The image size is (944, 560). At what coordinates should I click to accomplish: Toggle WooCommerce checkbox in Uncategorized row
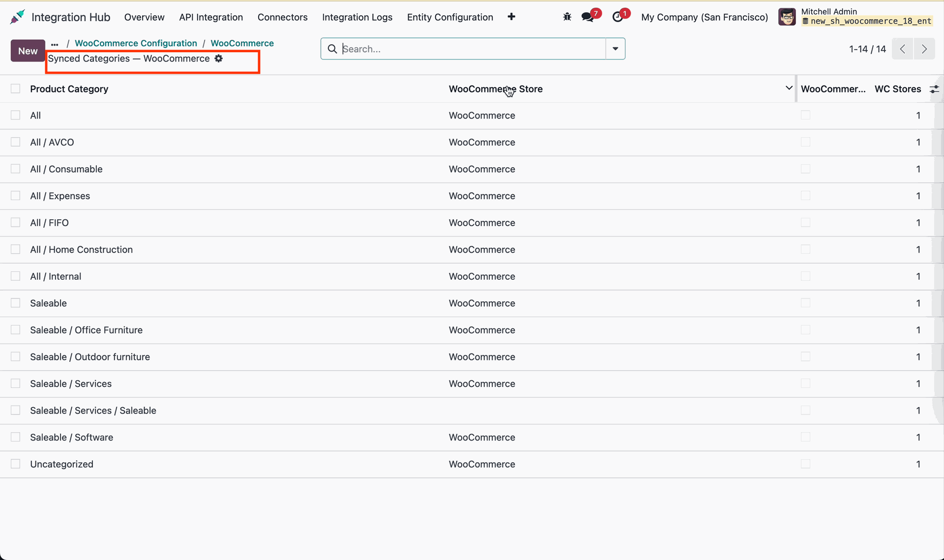[805, 464]
